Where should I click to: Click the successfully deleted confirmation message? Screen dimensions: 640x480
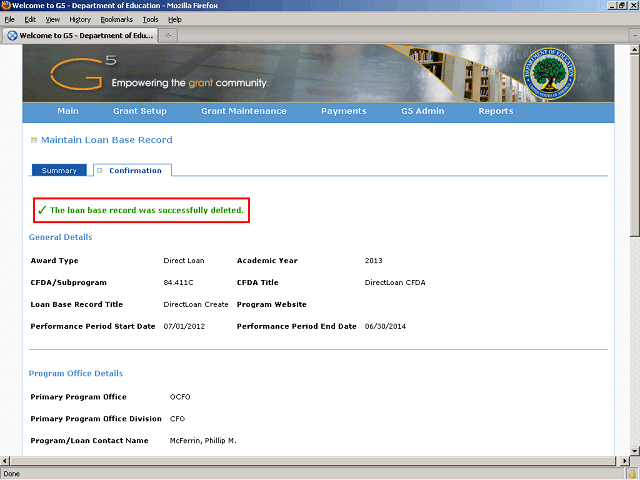pyautogui.click(x=147, y=210)
